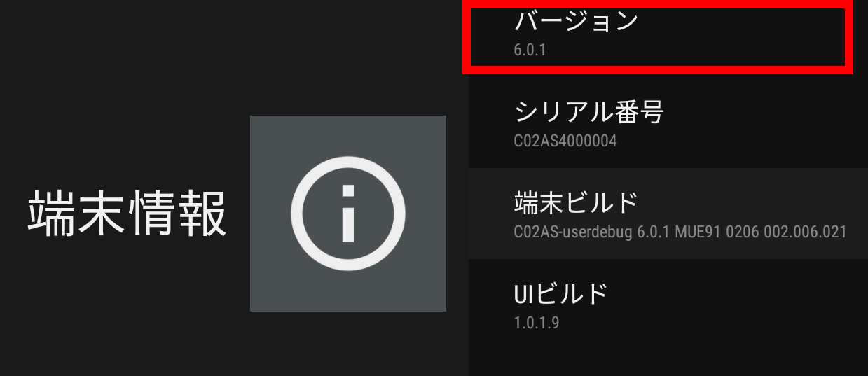This screenshot has width=868, height=376.
Task: Click the 情報 characters of the 端末情報 heading
Action: (x=177, y=214)
